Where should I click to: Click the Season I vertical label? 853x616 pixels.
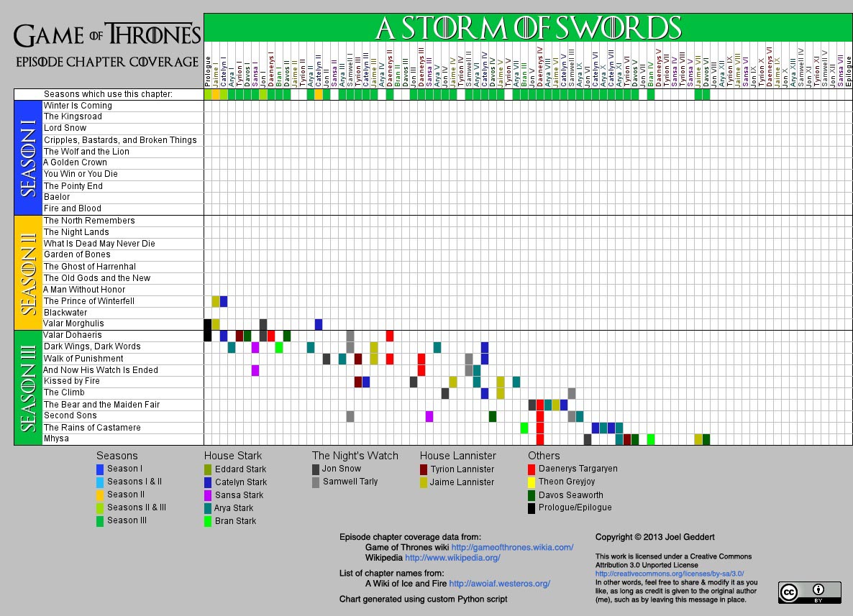tap(28, 157)
